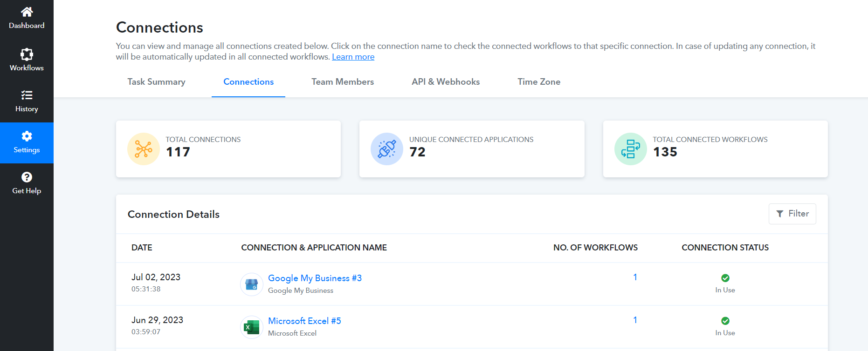Click the Connection Details heading

(173, 214)
